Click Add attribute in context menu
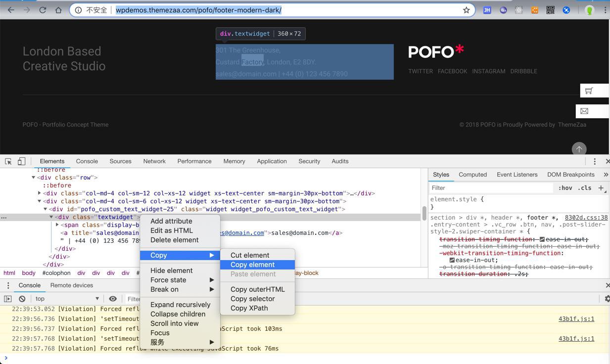 [180, 221]
